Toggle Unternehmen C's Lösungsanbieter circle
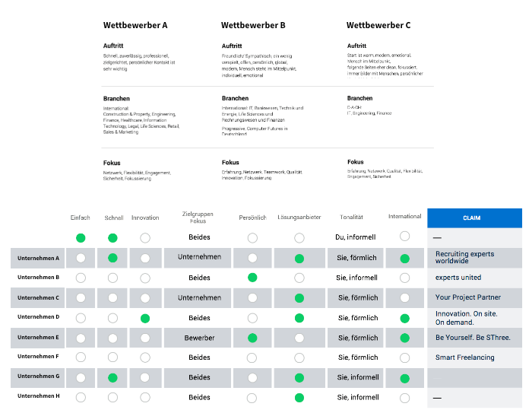Viewport: 532px width, 413px height. coord(299,298)
